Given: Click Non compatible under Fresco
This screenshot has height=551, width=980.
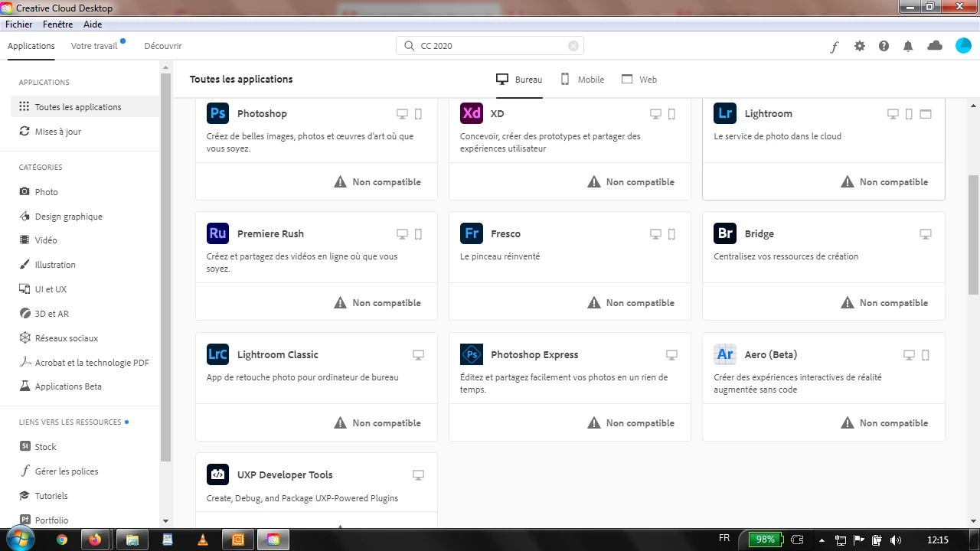Looking at the screenshot, I should (x=631, y=303).
